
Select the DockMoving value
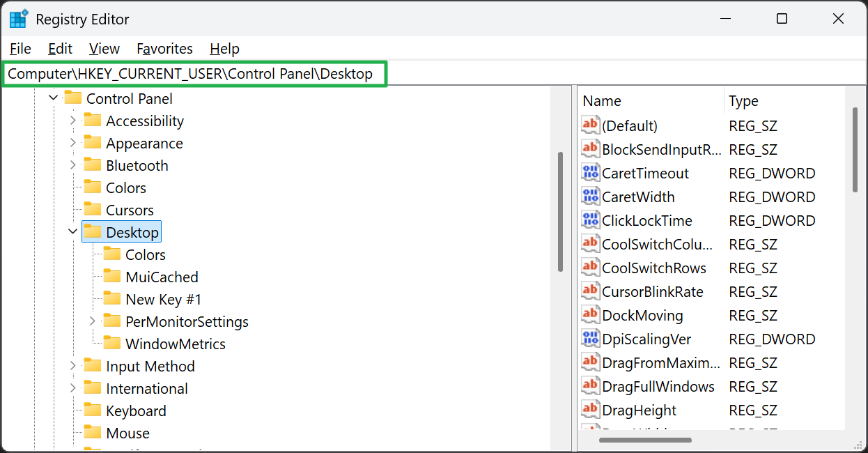pyautogui.click(x=642, y=315)
